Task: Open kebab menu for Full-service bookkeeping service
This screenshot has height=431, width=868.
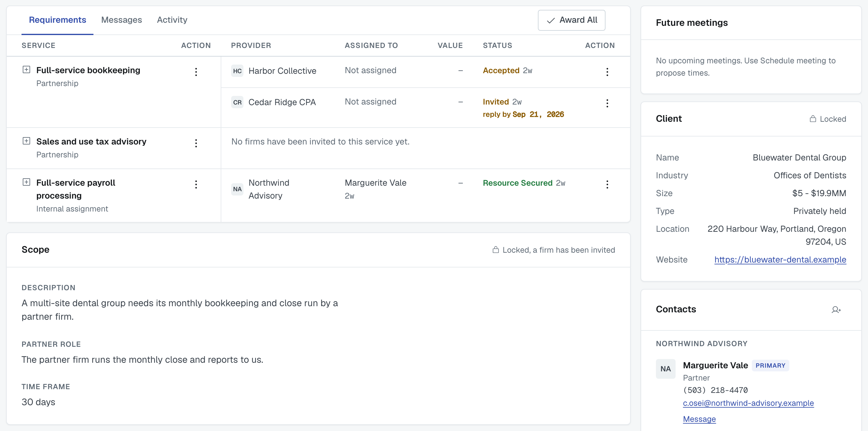Action: (x=196, y=72)
